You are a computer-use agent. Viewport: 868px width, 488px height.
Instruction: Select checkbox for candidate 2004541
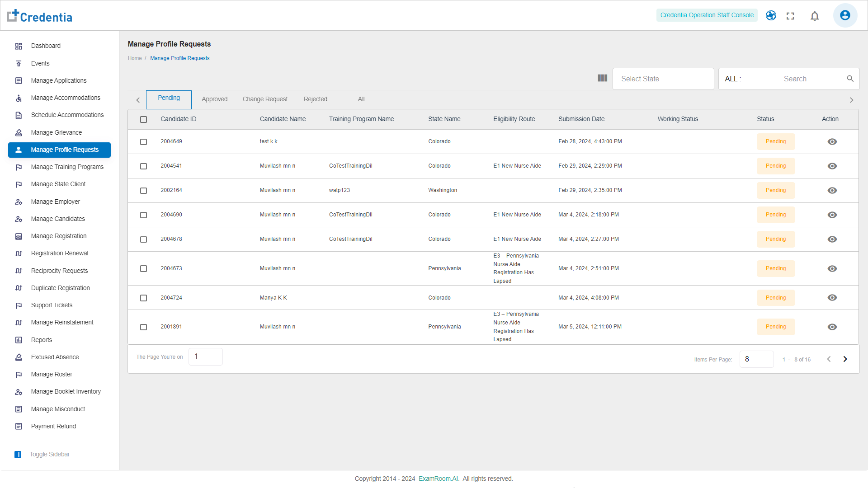point(143,166)
